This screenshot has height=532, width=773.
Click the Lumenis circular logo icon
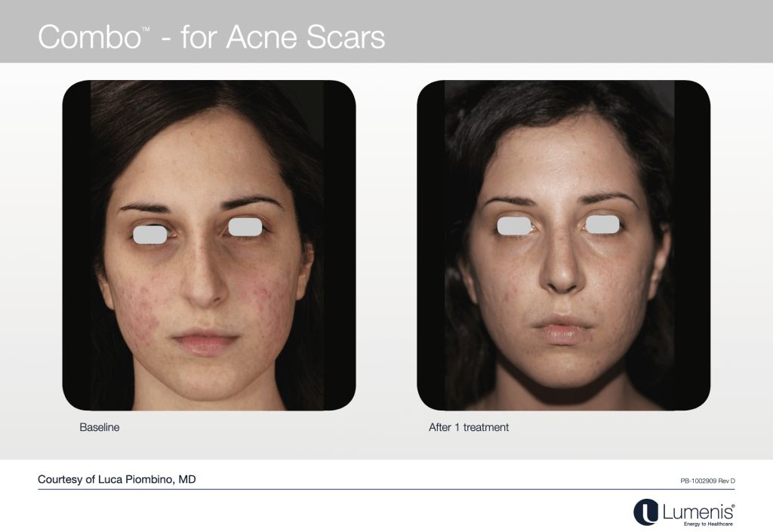pyautogui.click(x=646, y=512)
